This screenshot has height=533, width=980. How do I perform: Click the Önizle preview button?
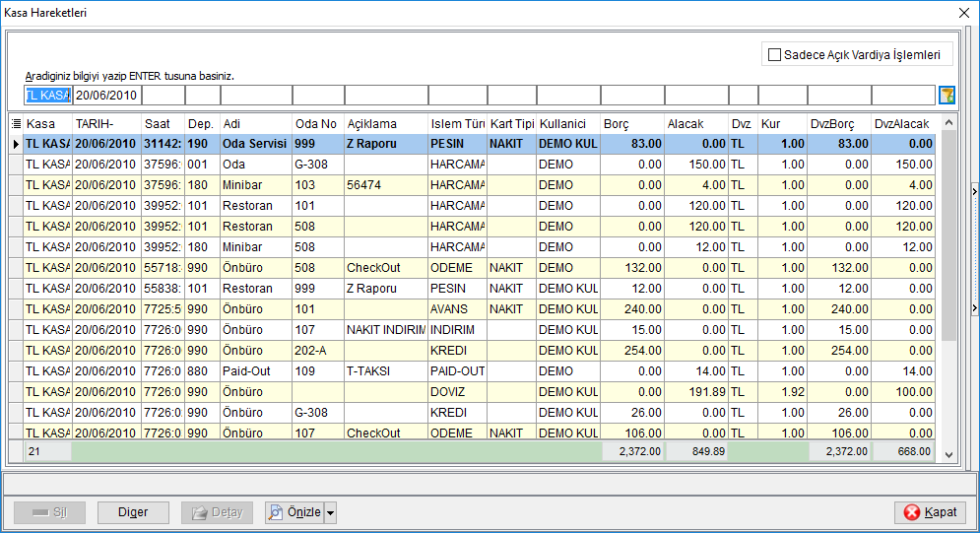(x=295, y=512)
